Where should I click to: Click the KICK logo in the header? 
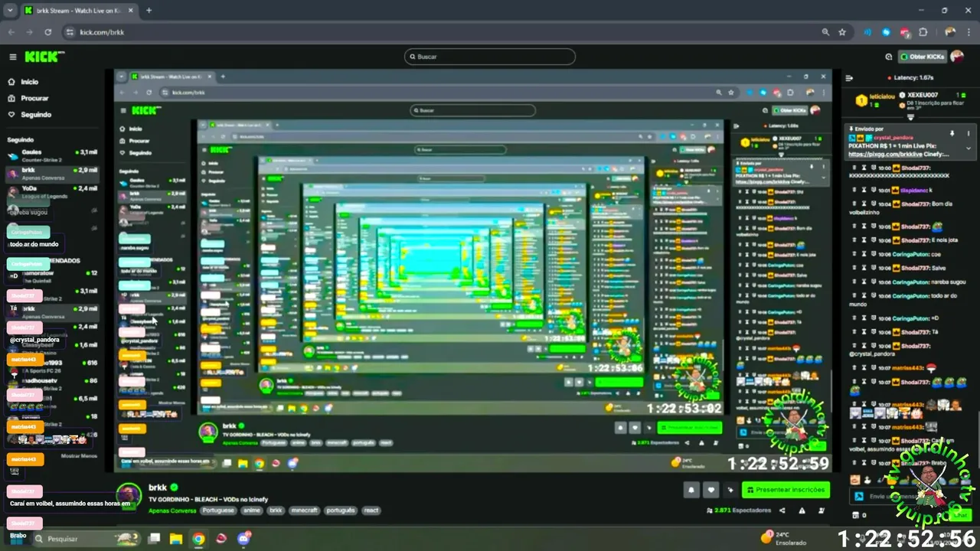[44, 57]
